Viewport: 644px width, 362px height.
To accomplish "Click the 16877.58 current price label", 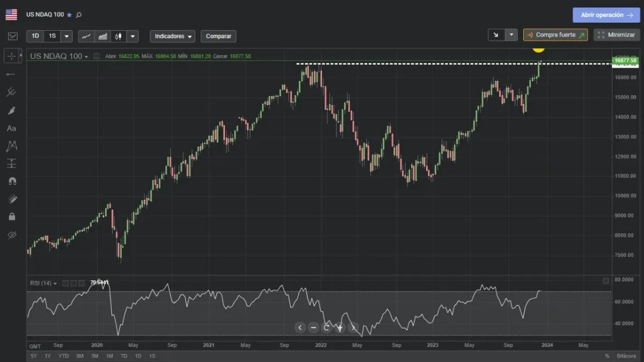I will 625,61.
